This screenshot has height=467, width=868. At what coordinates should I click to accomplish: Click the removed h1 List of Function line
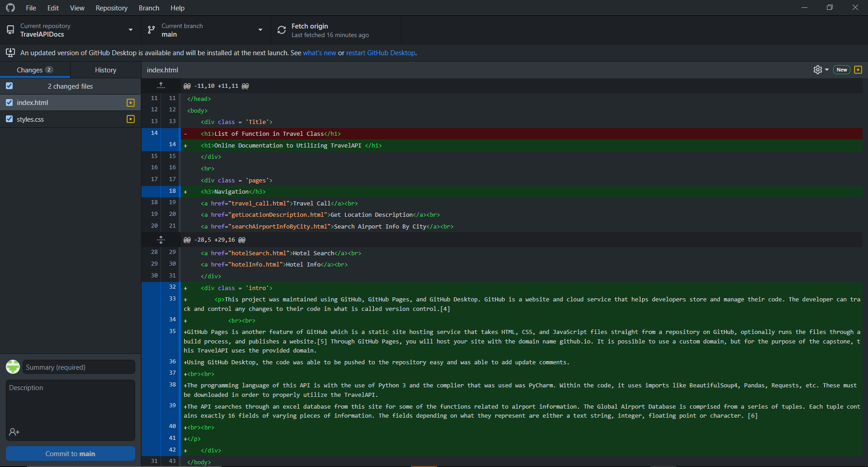[522, 133]
